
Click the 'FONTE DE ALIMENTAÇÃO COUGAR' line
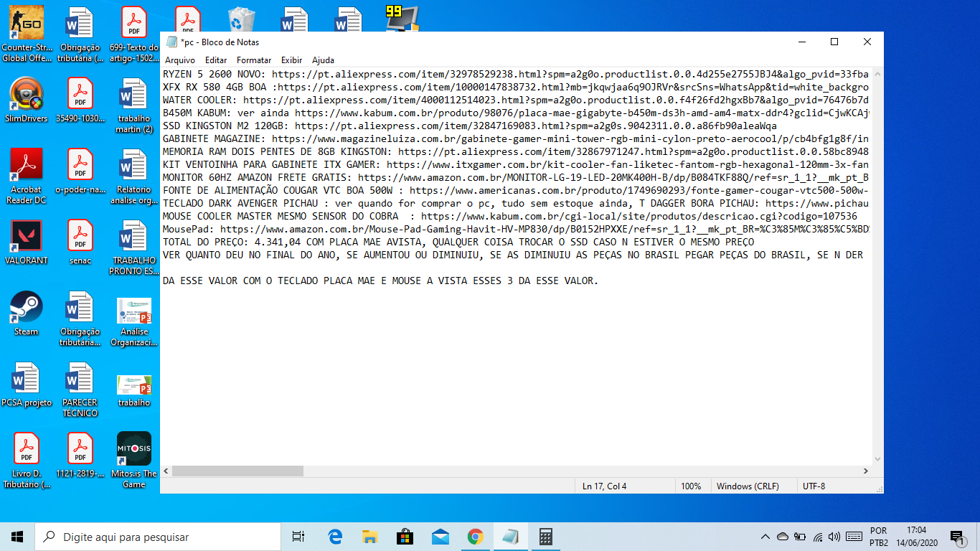pyautogui.click(x=516, y=190)
